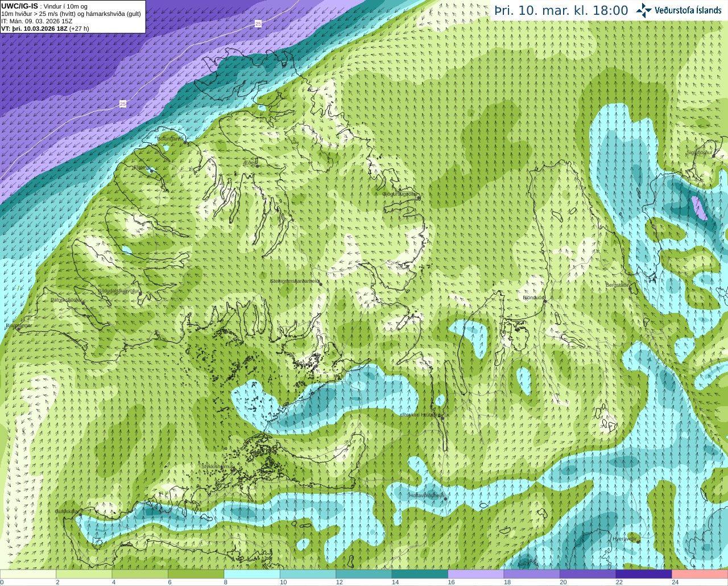Image resolution: width=728 pixels, height=586 pixels.
Task: Select the Steingrímsfjarðarheiði station marker
Action: [x=320, y=284]
